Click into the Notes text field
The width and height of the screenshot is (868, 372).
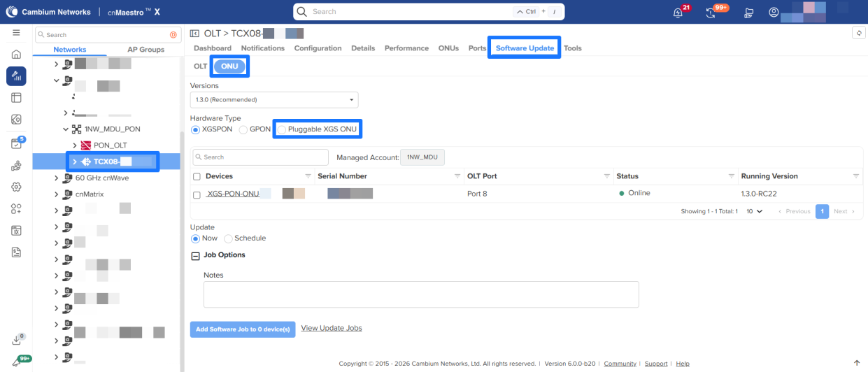point(421,294)
